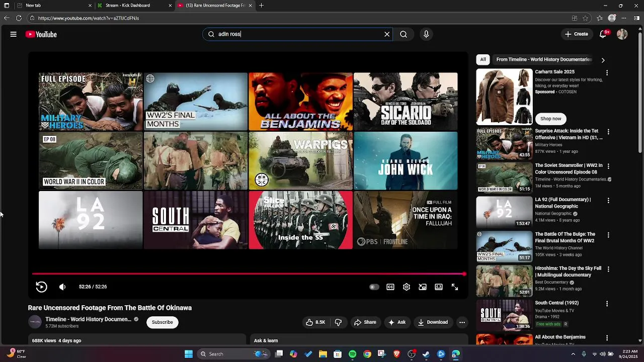This screenshot has height=362, width=644.
Task: Show next filter chips with the arrow
Action: pyautogui.click(x=603, y=60)
